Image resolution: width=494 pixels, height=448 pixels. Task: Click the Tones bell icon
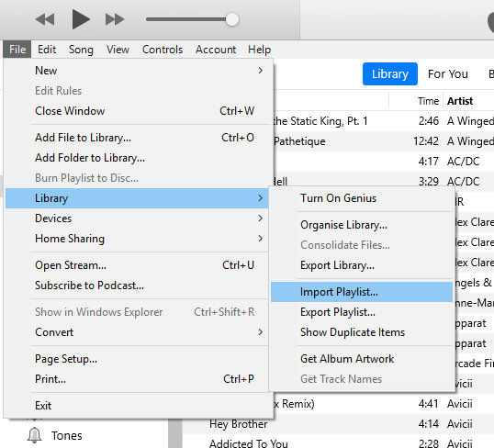(34, 435)
